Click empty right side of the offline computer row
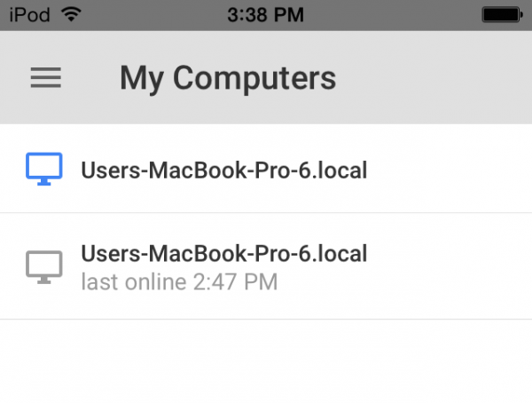Image resolution: width=532 pixels, height=403 pixels. [452, 266]
